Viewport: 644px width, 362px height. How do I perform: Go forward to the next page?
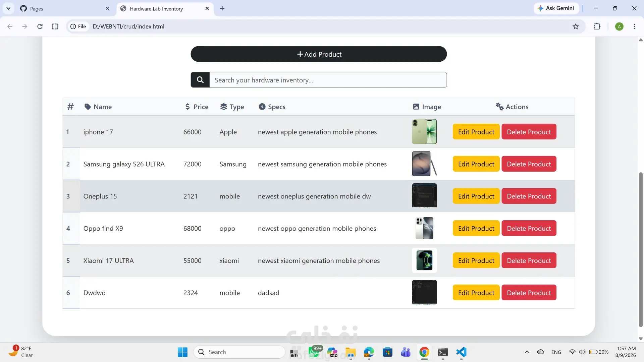pos(25,26)
